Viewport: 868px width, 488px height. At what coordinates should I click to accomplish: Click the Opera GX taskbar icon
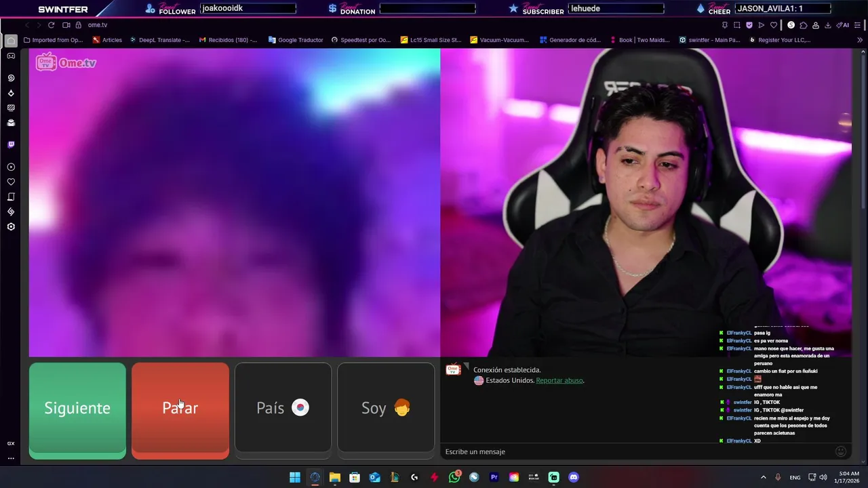(315, 477)
